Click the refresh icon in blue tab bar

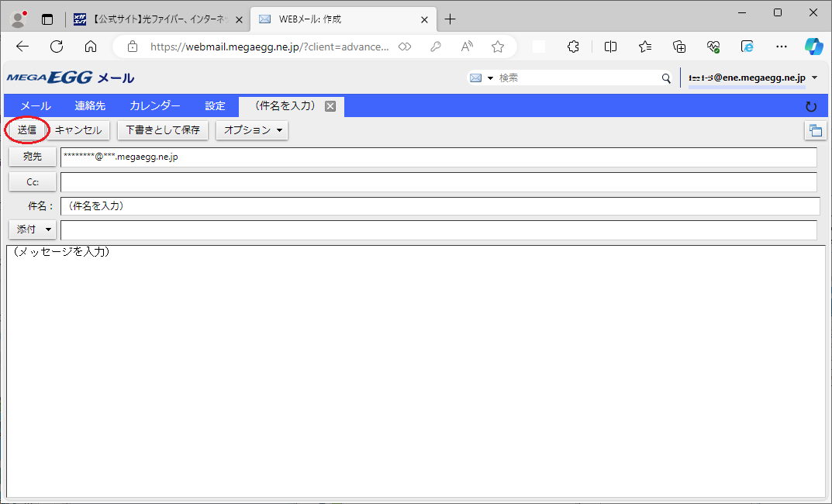811,106
